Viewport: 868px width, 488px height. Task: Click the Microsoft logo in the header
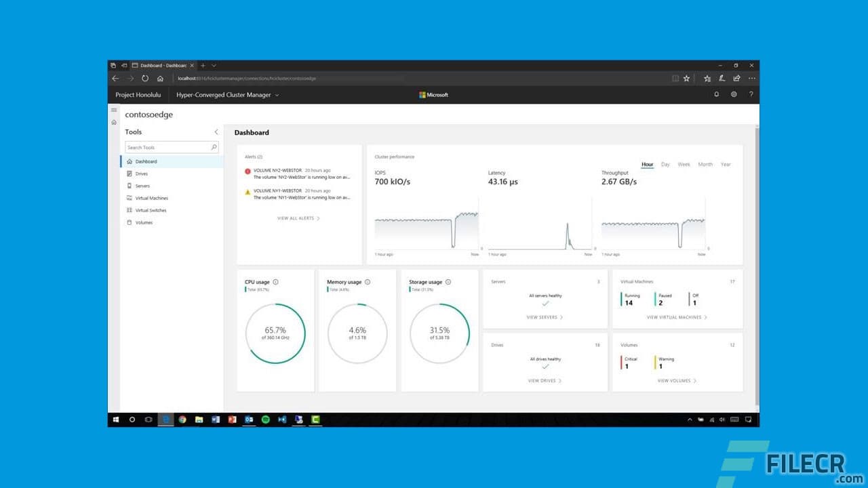click(433, 94)
